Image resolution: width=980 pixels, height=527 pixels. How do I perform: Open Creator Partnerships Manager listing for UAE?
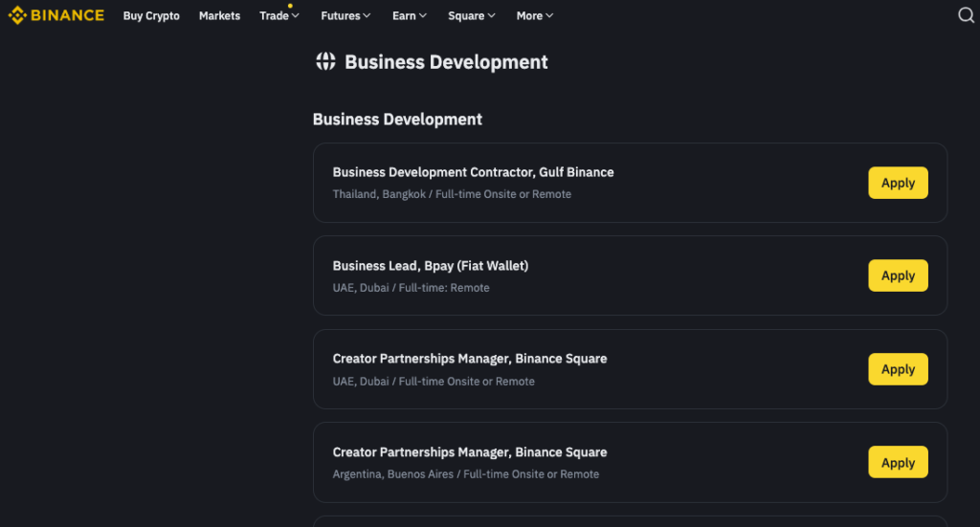pos(469,359)
